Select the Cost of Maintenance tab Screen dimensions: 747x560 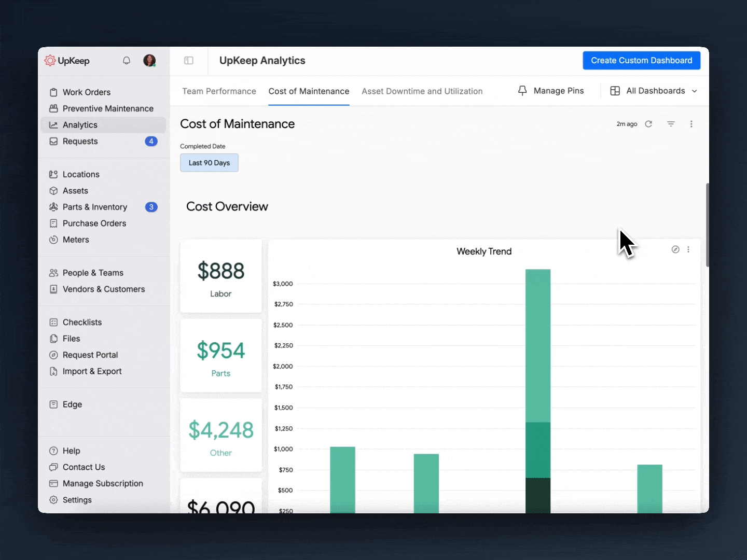click(x=309, y=91)
